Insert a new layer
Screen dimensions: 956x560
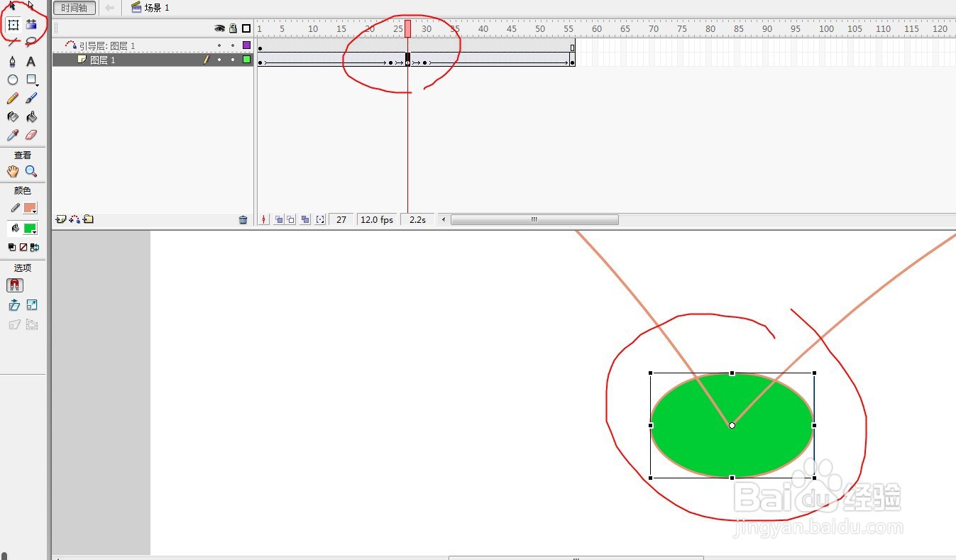click(x=61, y=219)
